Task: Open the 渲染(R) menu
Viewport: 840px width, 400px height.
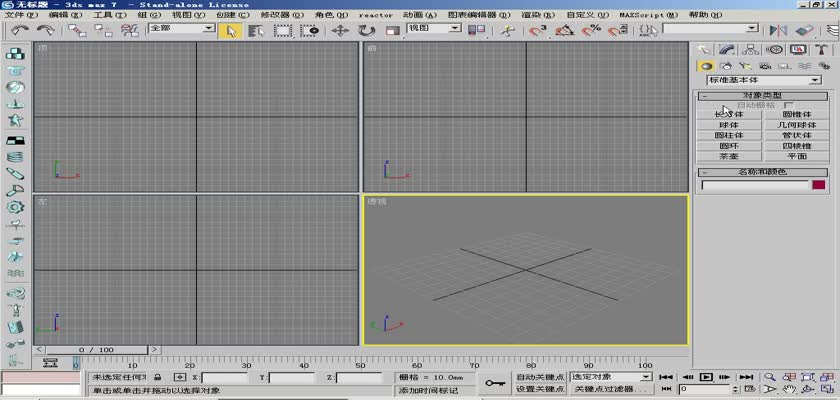Action: click(x=538, y=15)
